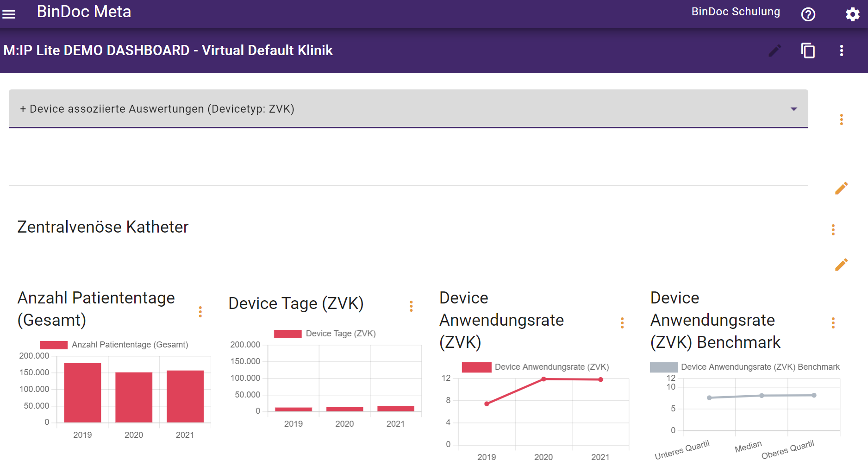Open options for Device Anwendungsrate (ZVK) chart
The height and width of the screenshot is (467, 868).
(x=622, y=323)
